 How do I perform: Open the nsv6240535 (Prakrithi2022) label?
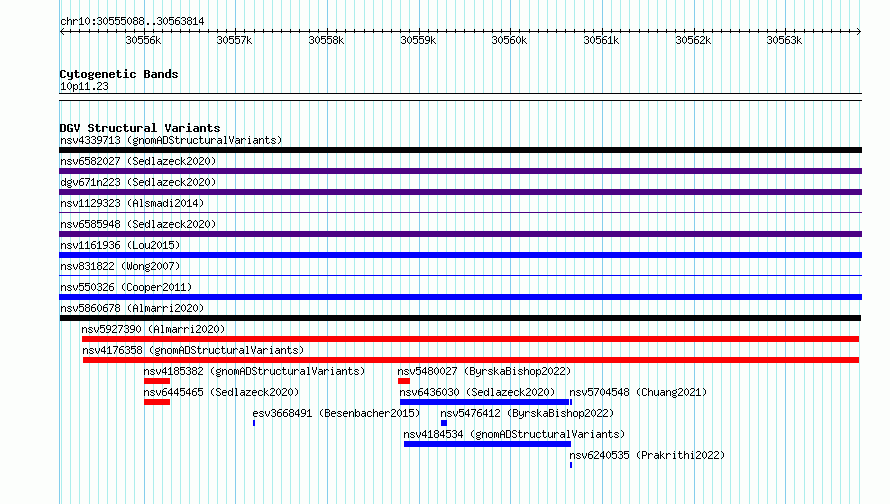click(647, 455)
